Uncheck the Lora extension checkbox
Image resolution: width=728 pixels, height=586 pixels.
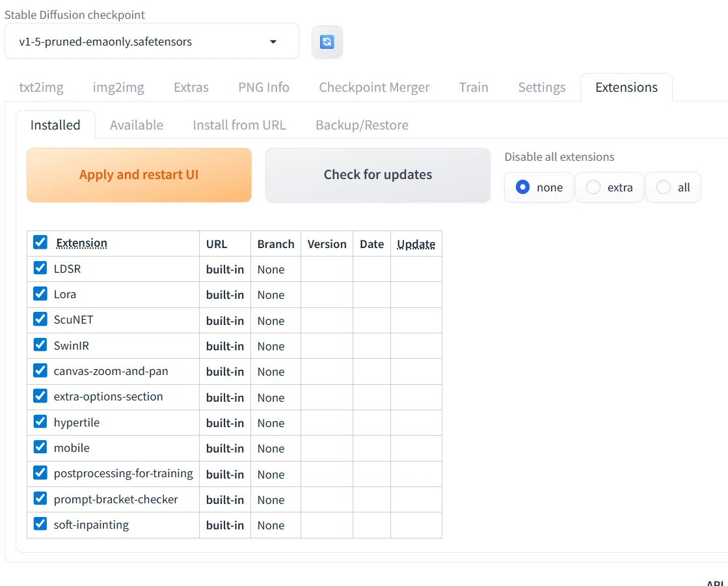pyautogui.click(x=40, y=293)
